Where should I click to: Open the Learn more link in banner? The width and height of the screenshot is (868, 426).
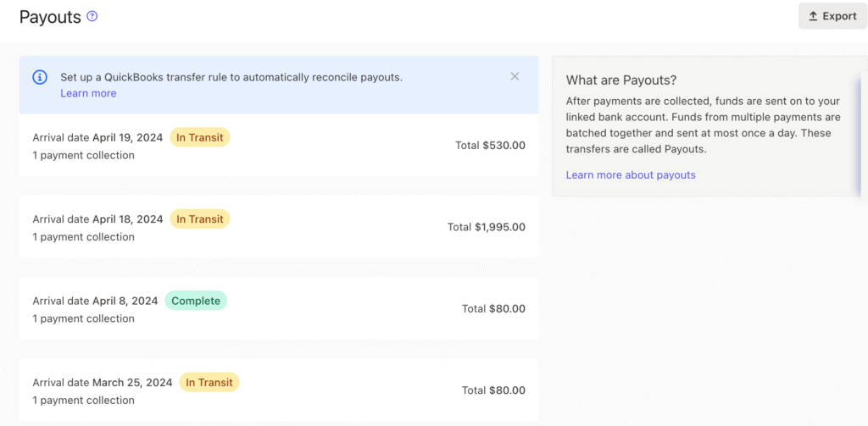point(88,93)
